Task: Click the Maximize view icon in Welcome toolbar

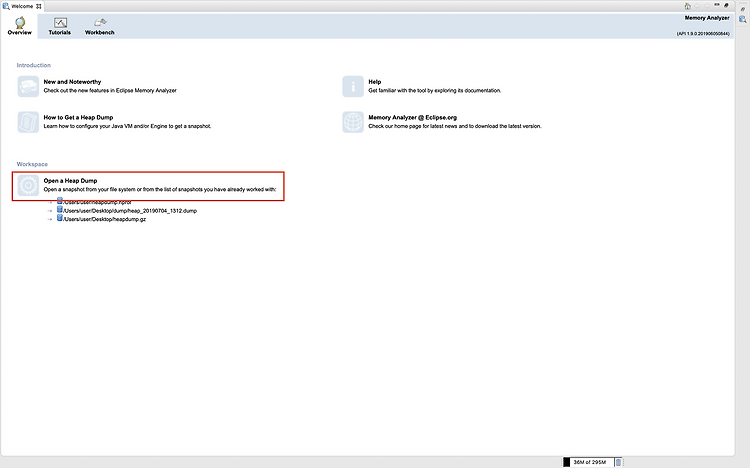Action: (x=726, y=5)
